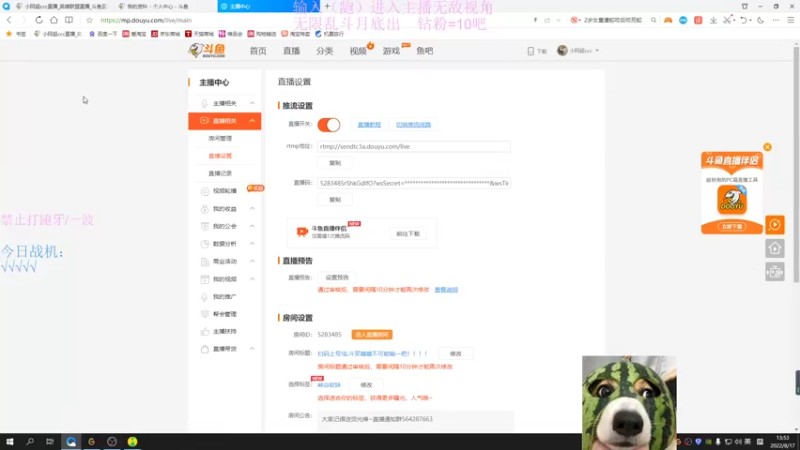The image size is (800, 450).
Task: Click the orange 进入直播间 button
Action: point(372,335)
